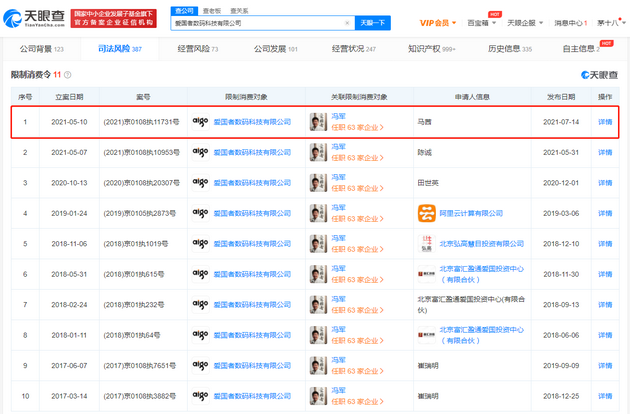
Task: Click the aigo logo in row 1
Action: click(x=200, y=122)
